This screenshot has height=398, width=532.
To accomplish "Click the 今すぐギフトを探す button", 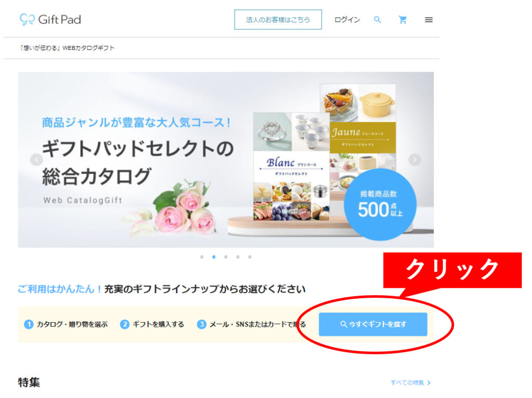I will (373, 324).
